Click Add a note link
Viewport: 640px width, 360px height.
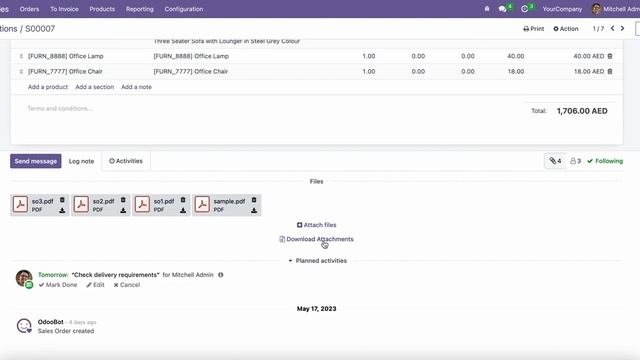point(136,87)
